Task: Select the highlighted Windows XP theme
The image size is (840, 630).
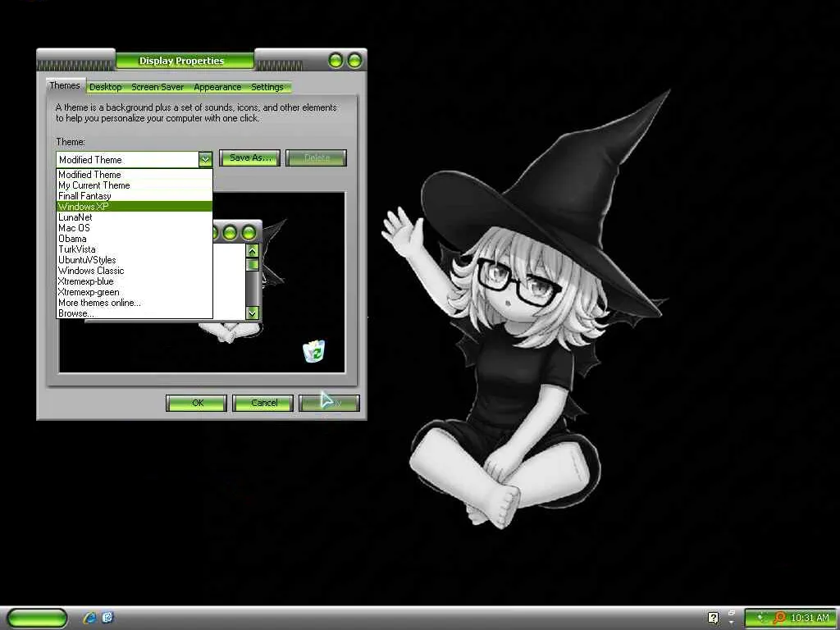Action: tap(135, 207)
